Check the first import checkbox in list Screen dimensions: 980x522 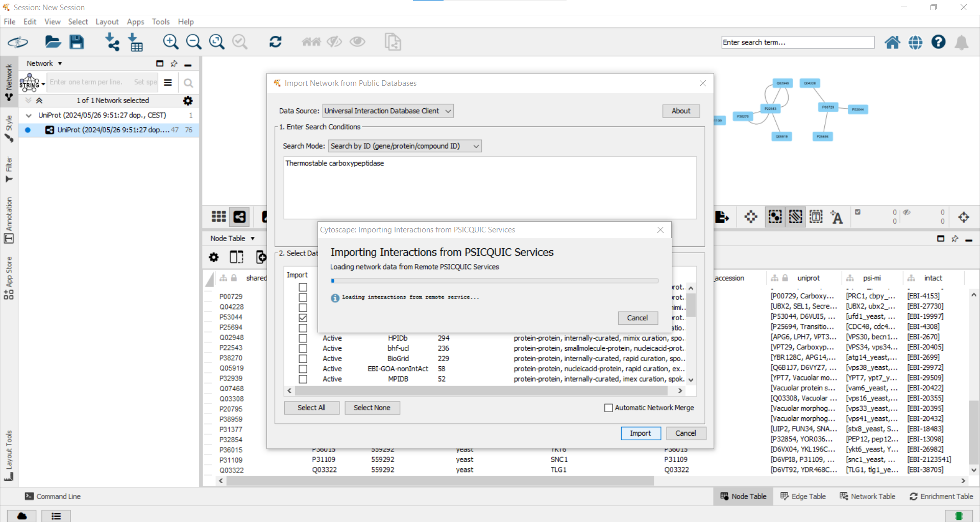[303, 287]
